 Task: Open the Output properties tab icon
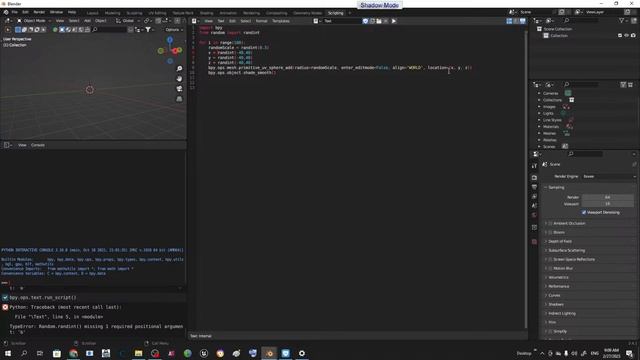534,187
